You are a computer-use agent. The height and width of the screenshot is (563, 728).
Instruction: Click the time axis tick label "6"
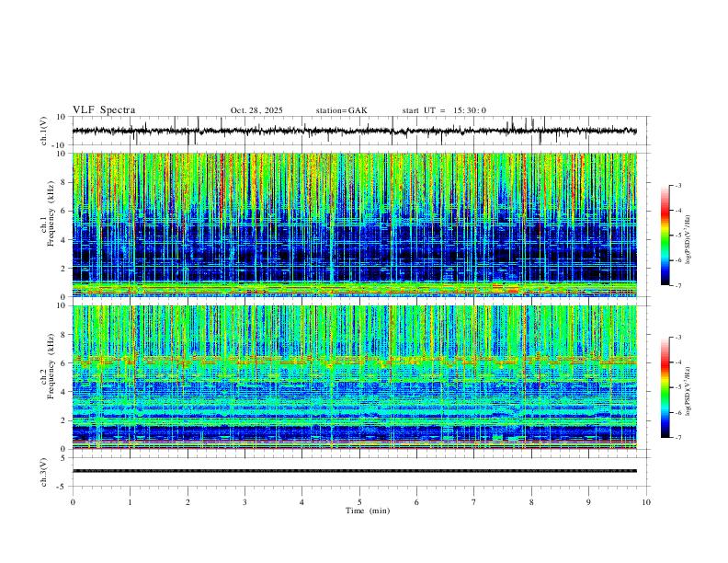click(416, 502)
